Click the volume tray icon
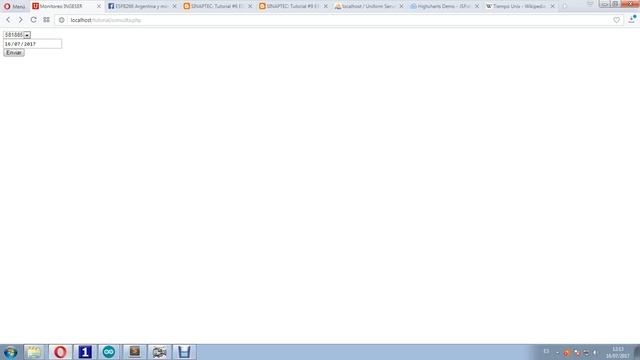The width and height of the screenshot is (640, 360). click(x=596, y=352)
